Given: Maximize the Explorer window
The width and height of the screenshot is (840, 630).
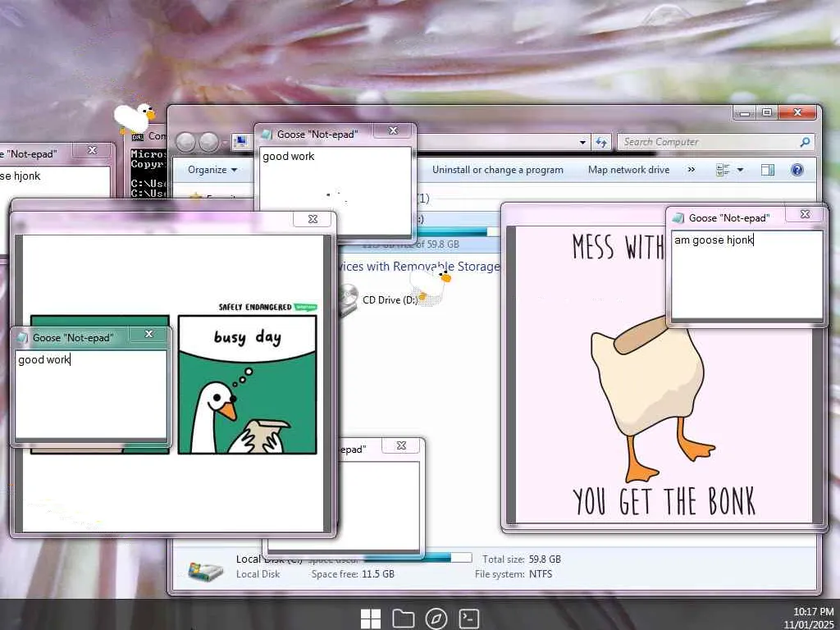Looking at the screenshot, I should 767,112.
